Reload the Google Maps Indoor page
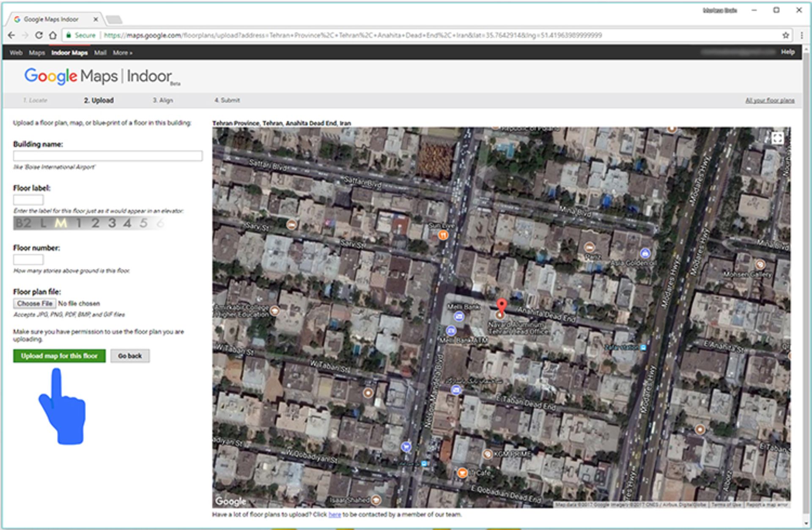This screenshot has height=530, width=812. (39, 35)
